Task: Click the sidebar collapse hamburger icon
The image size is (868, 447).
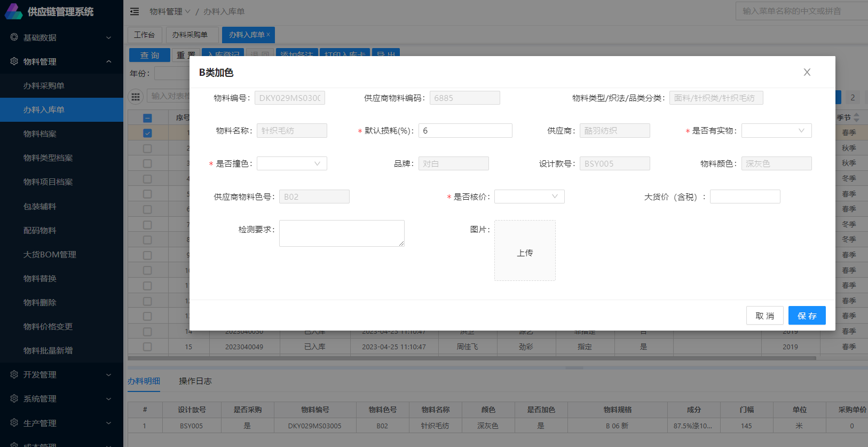Action: pyautogui.click(x=135, y=11)
